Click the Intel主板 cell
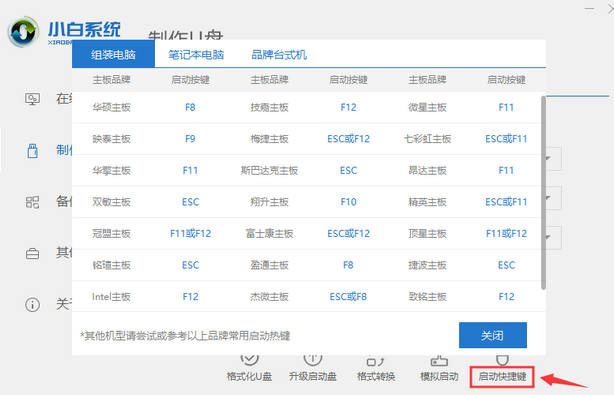This screenshot has height=395, width=614. click(112, 297)
